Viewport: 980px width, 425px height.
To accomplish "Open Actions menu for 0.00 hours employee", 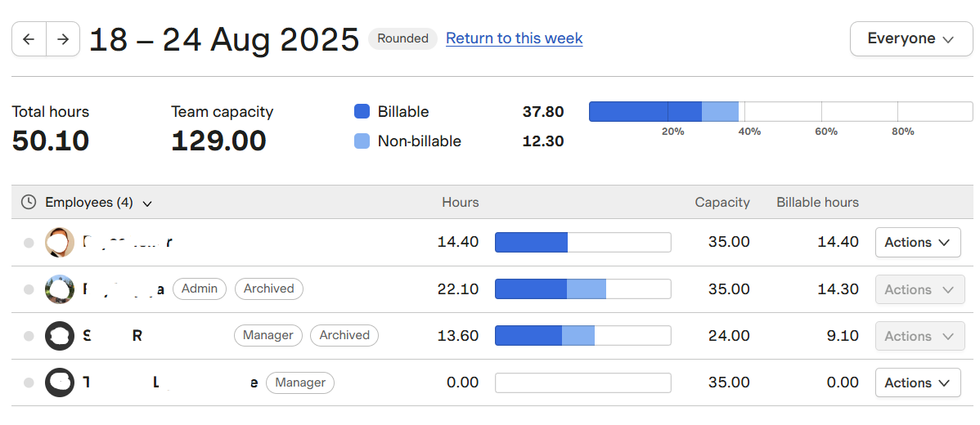I will click(917, 382).
